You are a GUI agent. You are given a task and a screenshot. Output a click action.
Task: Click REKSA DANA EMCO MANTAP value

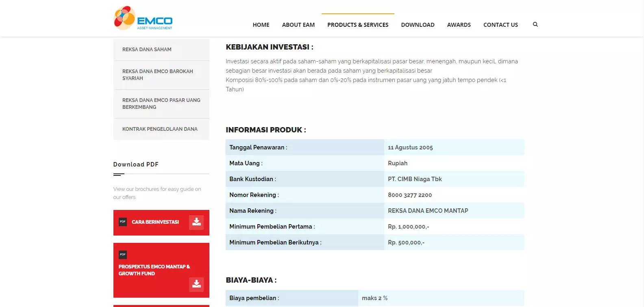[428, 211]
